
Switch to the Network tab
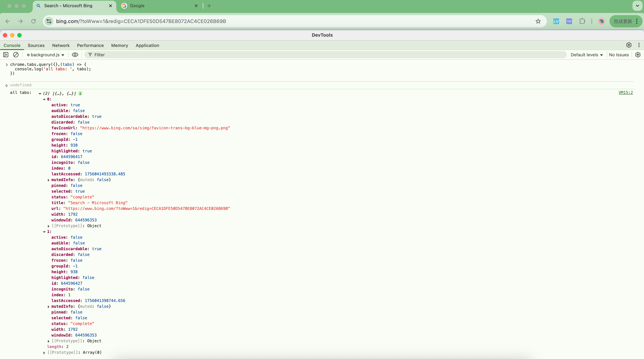click(61, 45)
